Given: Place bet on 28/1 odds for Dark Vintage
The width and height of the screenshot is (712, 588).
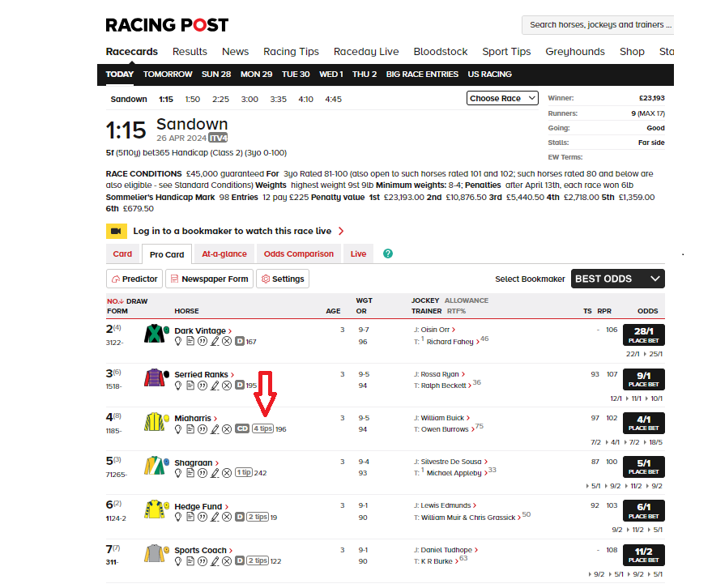Looking at the screenshot, I should pos(644,334).
